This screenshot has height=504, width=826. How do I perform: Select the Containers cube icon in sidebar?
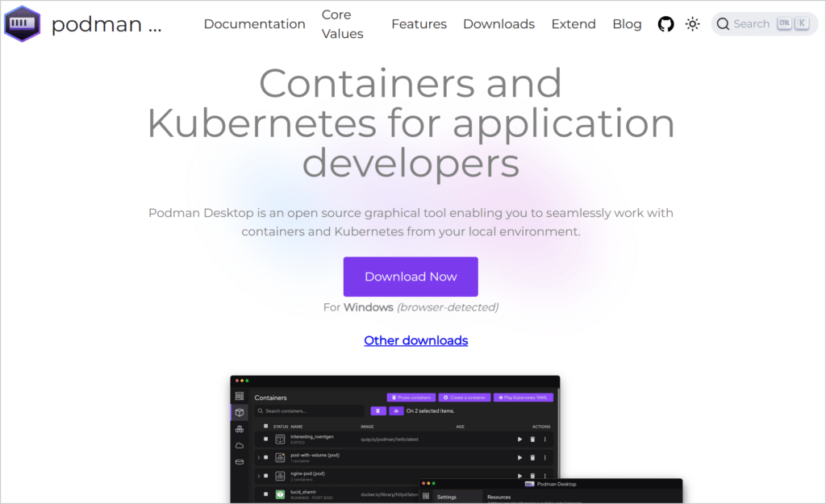pyautogui.click(x=240, y=412)
